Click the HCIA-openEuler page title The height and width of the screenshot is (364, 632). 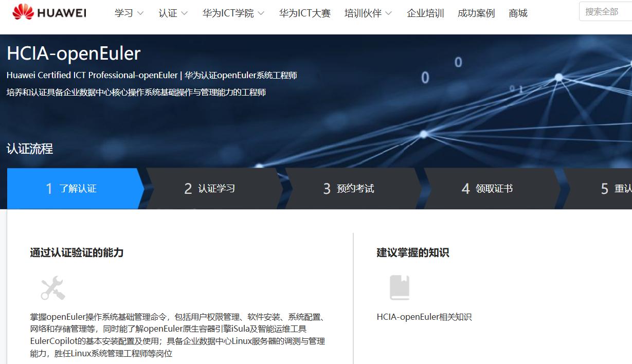click(74, 53)
